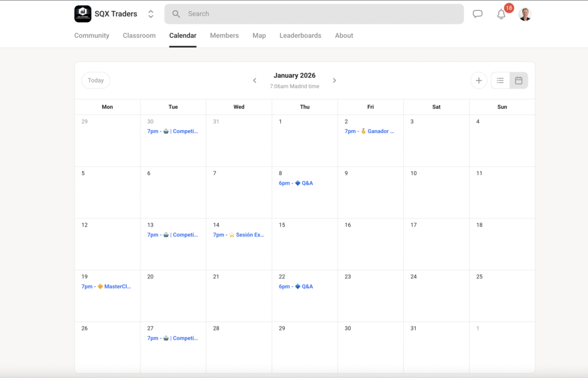The height and width of the screenshot is (378, 588).
Task: Go to previous month arrow
Action: pyautogui.click(x=255, y=81)
